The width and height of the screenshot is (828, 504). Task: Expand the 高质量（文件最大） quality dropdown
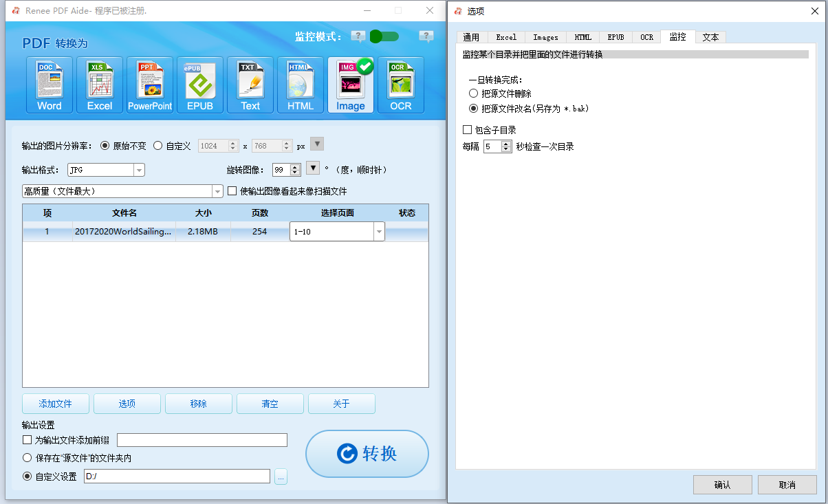click(218, 191)
